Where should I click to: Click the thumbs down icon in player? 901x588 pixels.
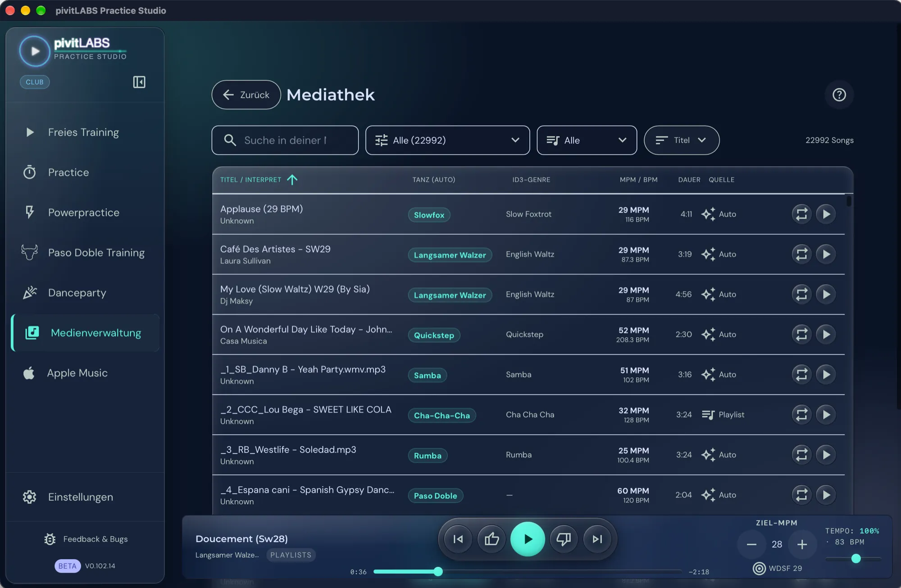click(x=563, y=539)
